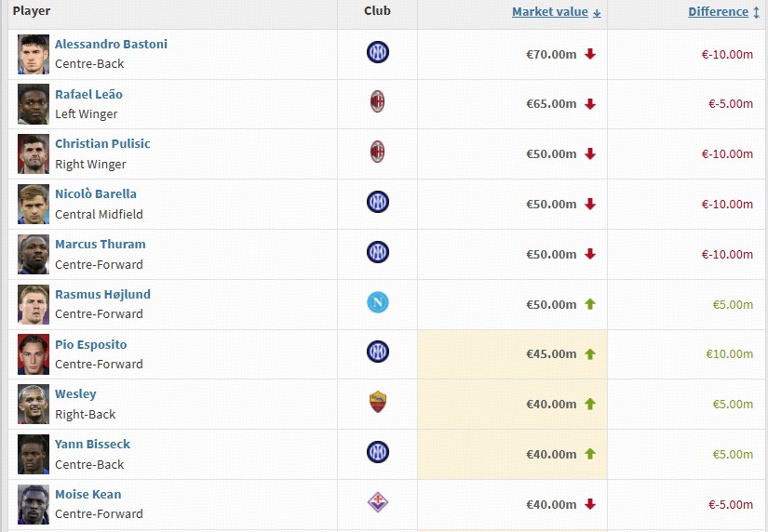Click Napoli club crest in Rasmus Højlund row

pos(378,302)
